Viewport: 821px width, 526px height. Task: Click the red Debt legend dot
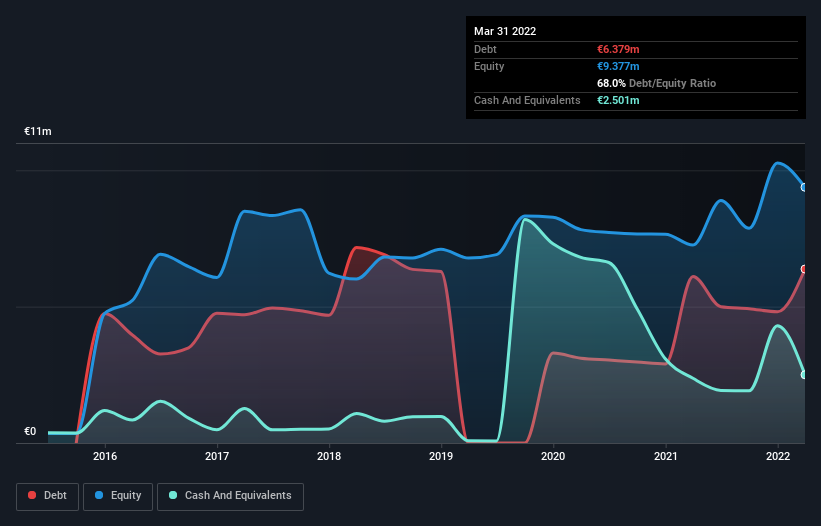pos(32,495)
